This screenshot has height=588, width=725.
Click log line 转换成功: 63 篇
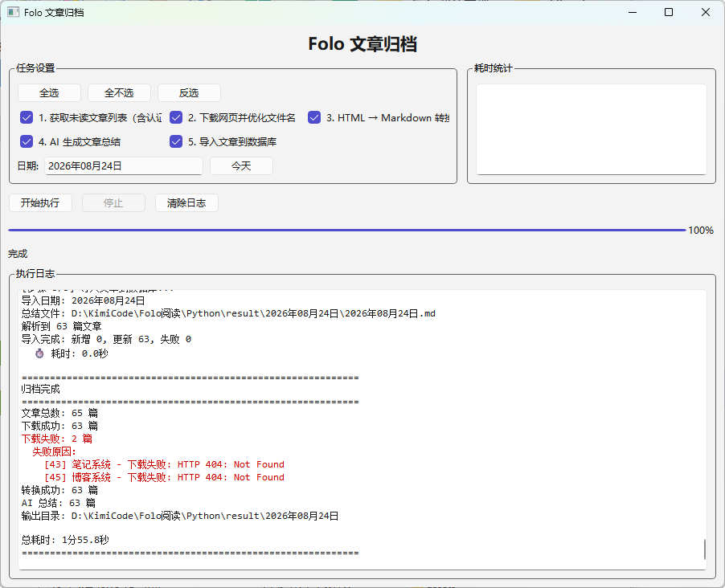coord(59,490)
